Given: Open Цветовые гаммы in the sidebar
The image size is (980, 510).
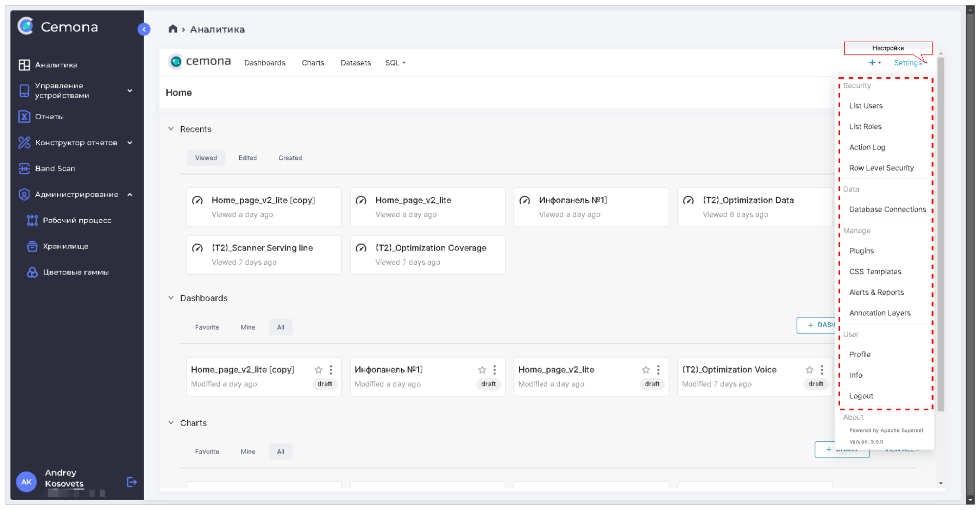Looking at the screenshot, I should 75,273.
